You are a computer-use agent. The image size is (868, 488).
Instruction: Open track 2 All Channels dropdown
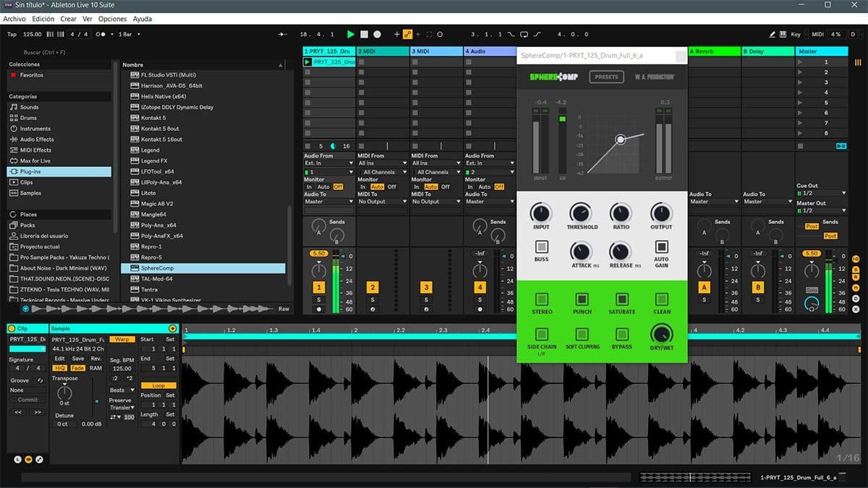tap(383, 172)
